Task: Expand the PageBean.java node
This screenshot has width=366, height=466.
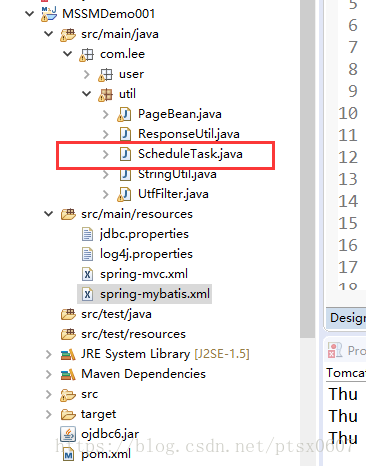Action: coord(106,114)
